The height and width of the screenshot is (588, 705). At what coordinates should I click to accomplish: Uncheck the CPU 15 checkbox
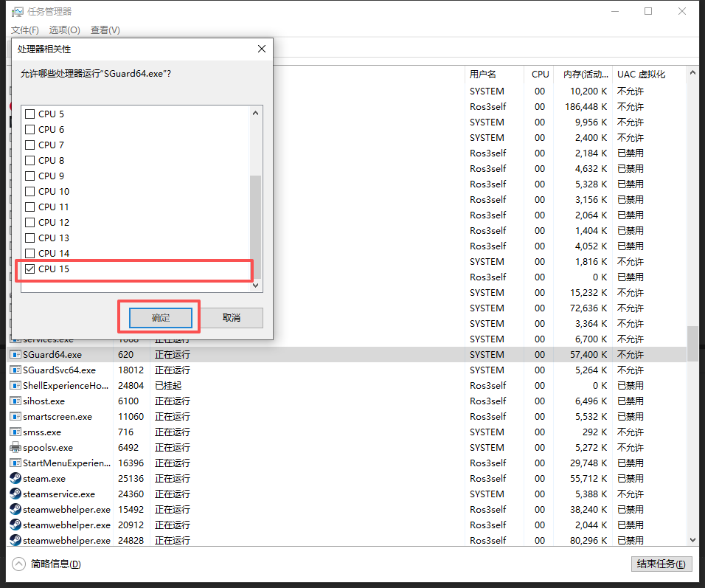click(x=30, y=269)
